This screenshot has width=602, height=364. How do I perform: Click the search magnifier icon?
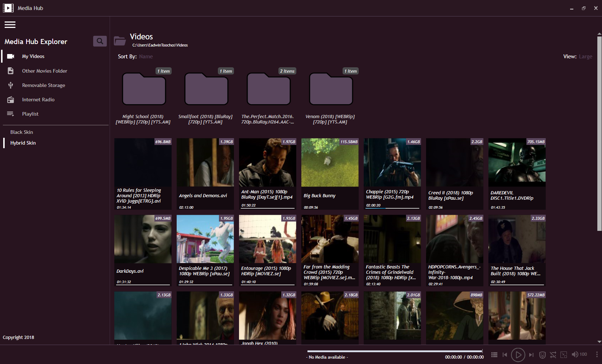[x=100, y=41]
